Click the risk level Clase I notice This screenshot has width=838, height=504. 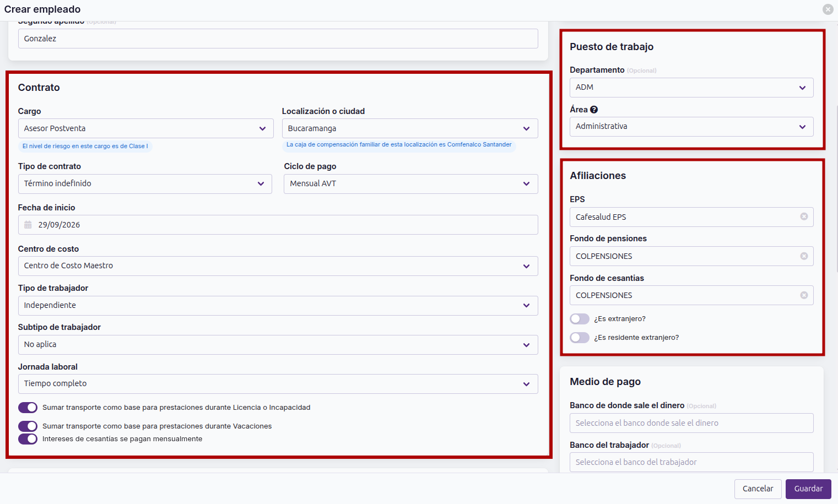[x=85, y=147]
